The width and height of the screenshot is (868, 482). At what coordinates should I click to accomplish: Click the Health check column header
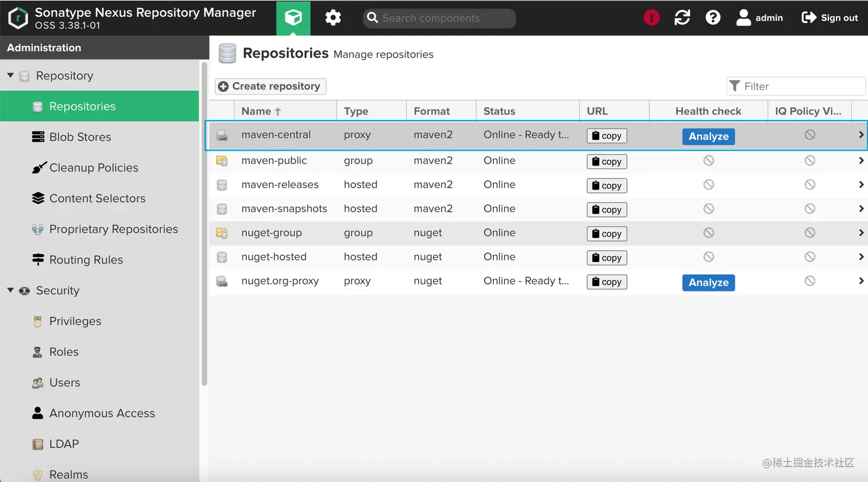(x=708, y=111)
